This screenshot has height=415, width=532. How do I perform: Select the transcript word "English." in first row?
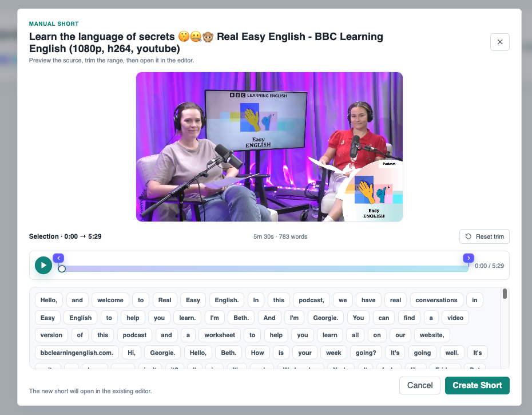click(227, 300)
